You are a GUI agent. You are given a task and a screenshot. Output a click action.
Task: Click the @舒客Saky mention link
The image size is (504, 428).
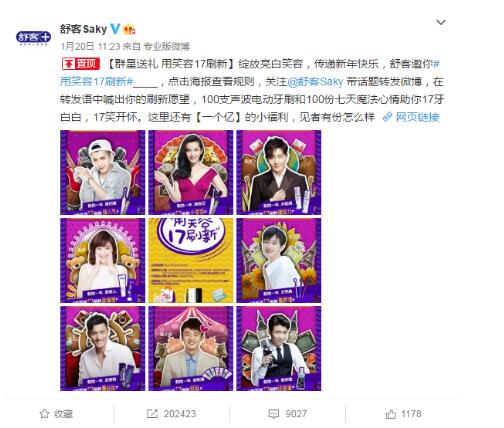(315, 82)
